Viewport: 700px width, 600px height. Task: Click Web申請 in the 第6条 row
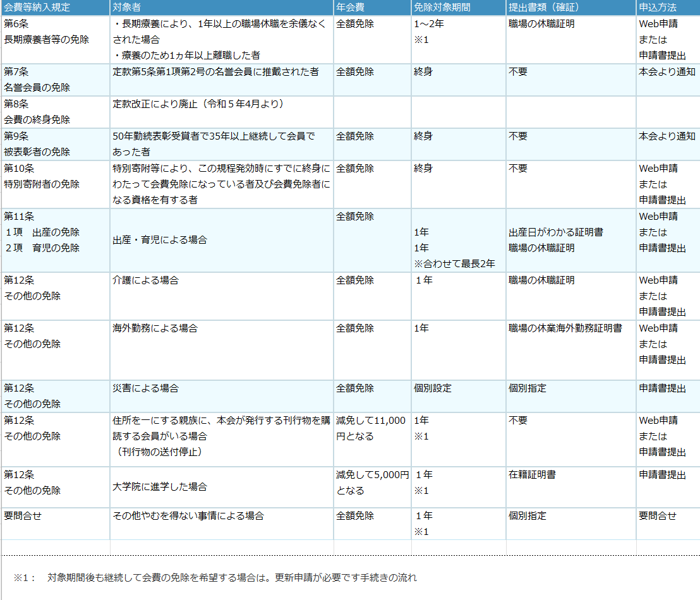coord(658,23)
